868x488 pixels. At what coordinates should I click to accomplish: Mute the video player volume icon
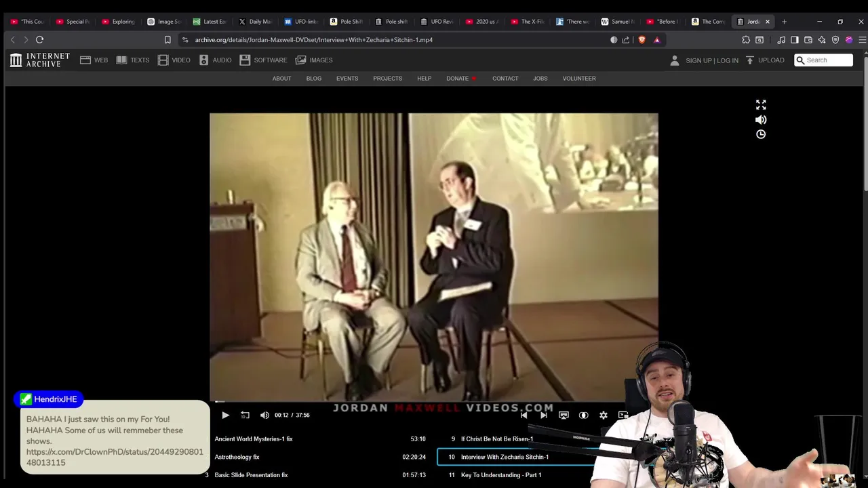coord(264,415)
